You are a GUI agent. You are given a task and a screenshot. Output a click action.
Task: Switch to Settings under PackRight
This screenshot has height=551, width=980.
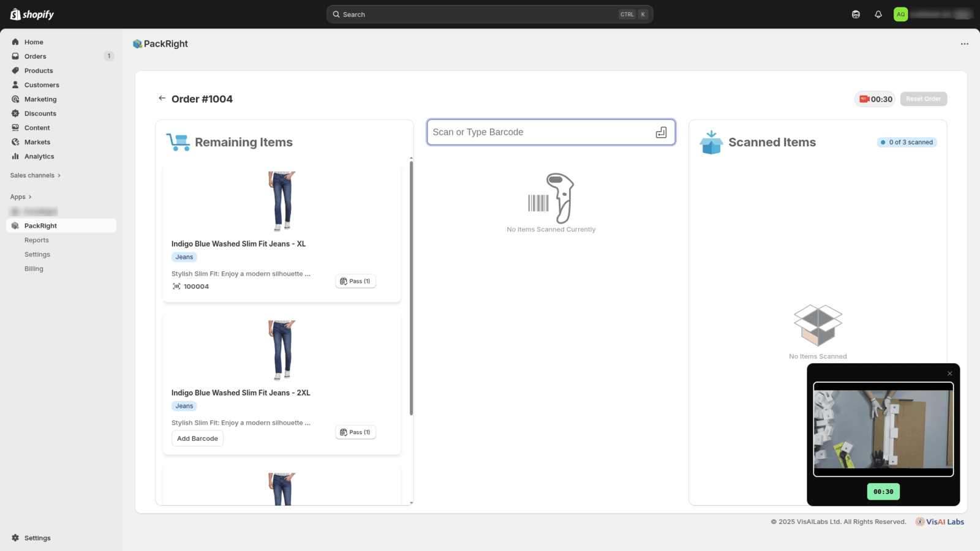point(37,254)
